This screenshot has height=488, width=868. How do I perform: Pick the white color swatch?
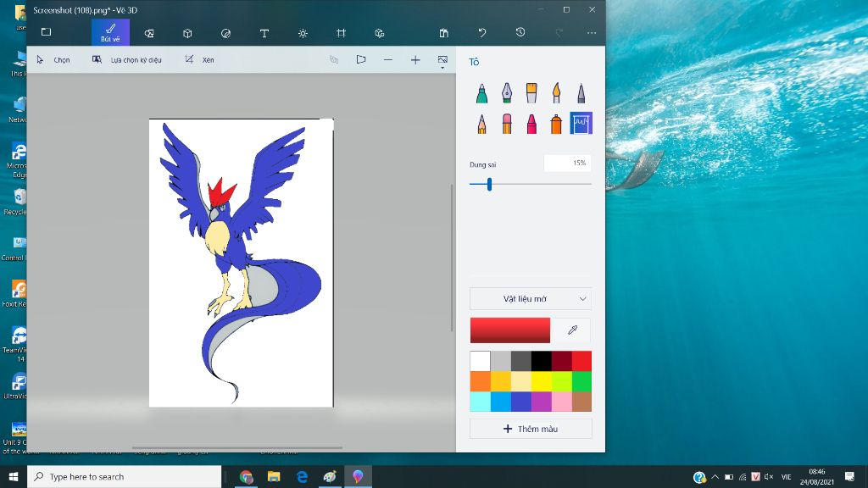[x=480, y=361]
